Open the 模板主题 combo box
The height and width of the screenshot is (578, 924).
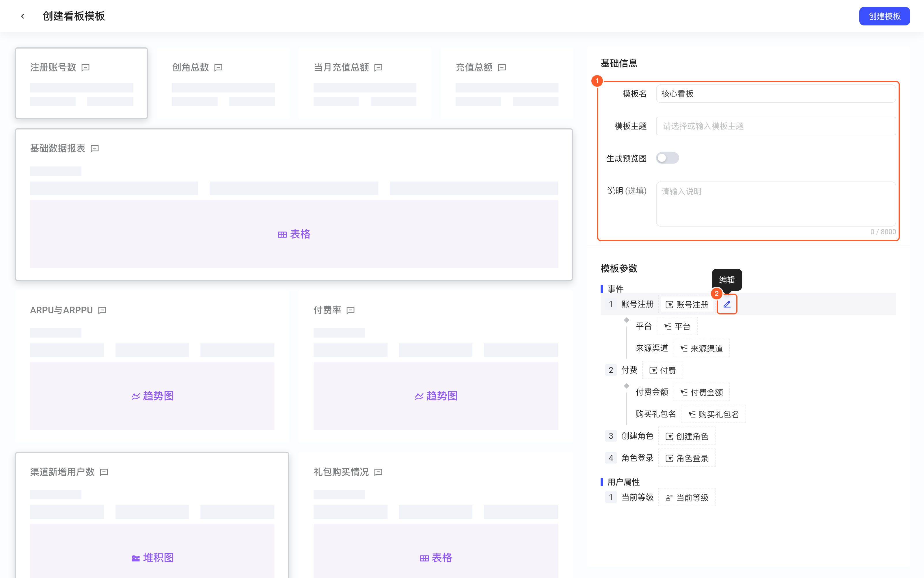tap(776, 126)
